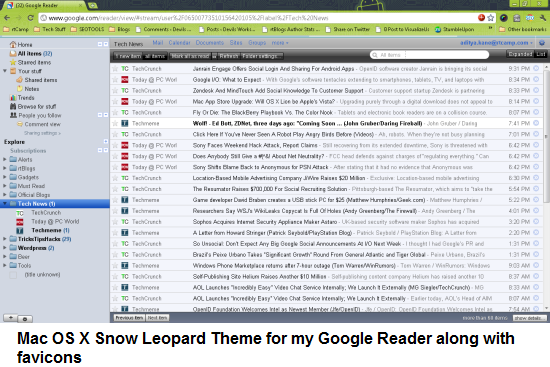Screen dimensions: 550x367
Task: Open Groups from the top bar
Action: coord(257,42)
